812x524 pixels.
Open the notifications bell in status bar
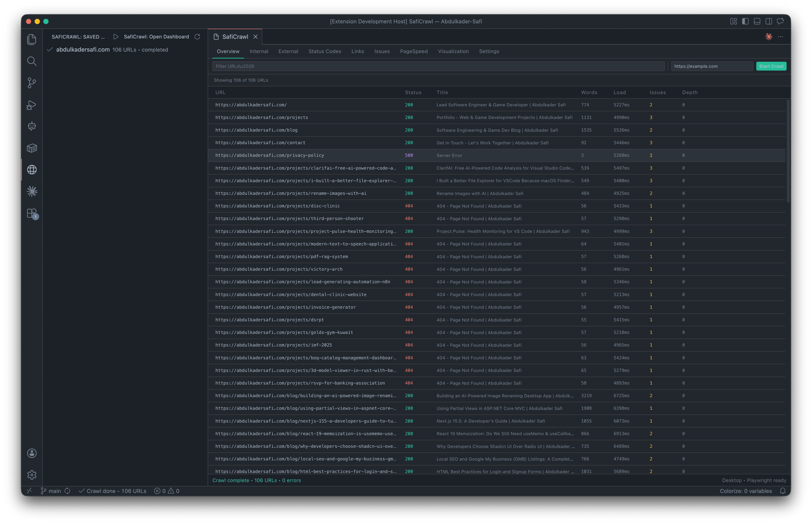click(x=783, y=491)
